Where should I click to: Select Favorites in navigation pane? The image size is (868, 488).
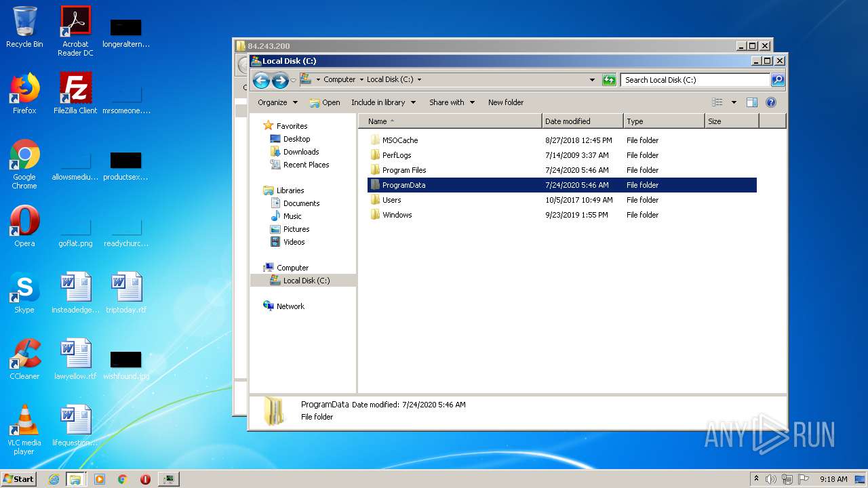[285, 126]
